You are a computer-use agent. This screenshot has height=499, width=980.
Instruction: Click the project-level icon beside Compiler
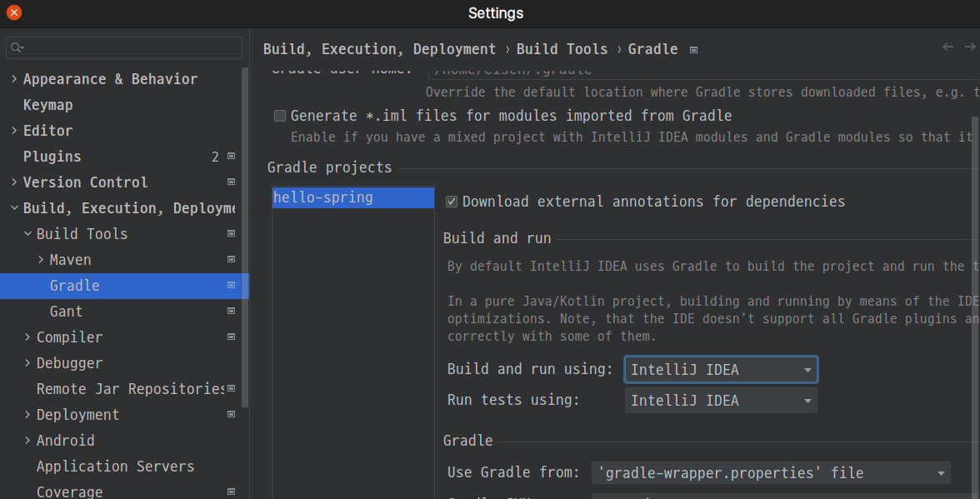tap(232, 337)
